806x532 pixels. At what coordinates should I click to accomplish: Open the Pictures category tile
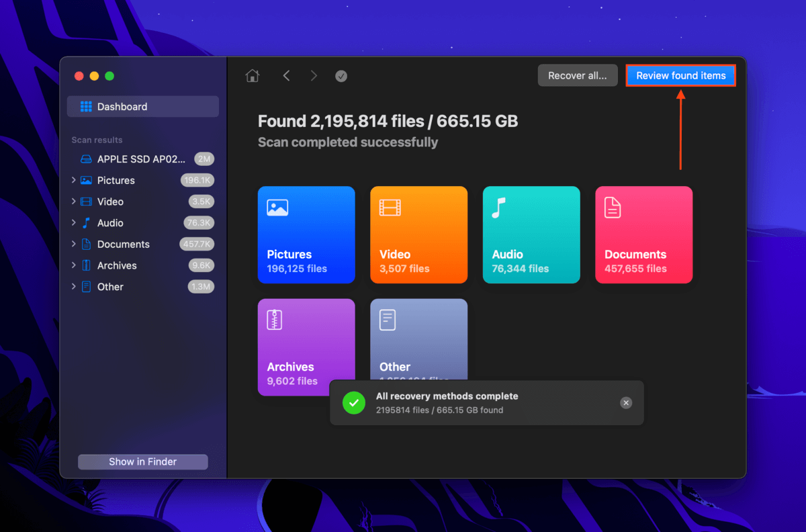[x=306, y=235]
